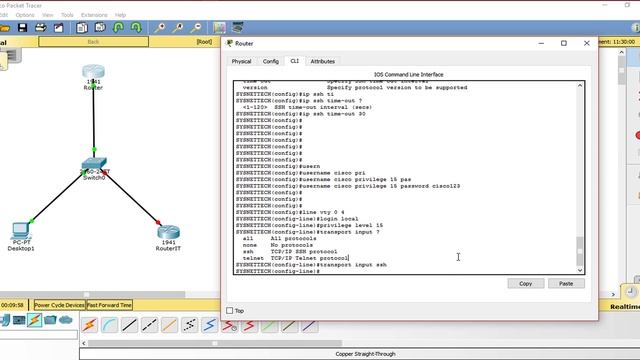
Task: Click the Paste toolbar icon
Action: point(100,28)
